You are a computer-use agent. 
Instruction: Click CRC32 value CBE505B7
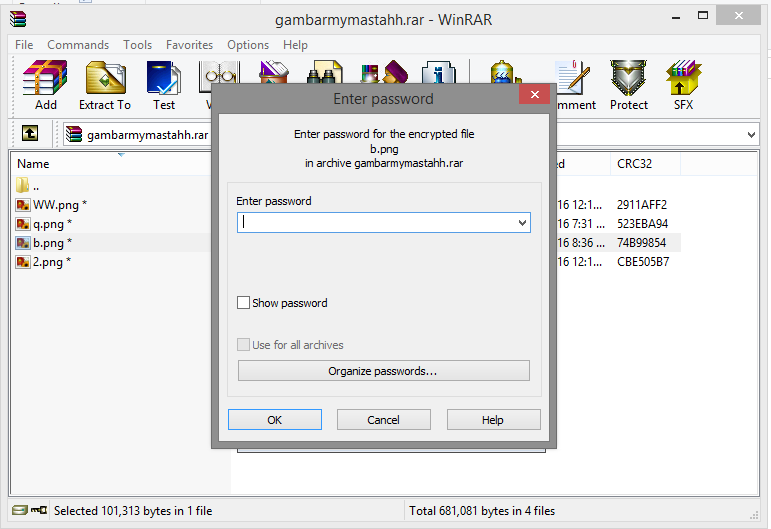pos(643,262)
